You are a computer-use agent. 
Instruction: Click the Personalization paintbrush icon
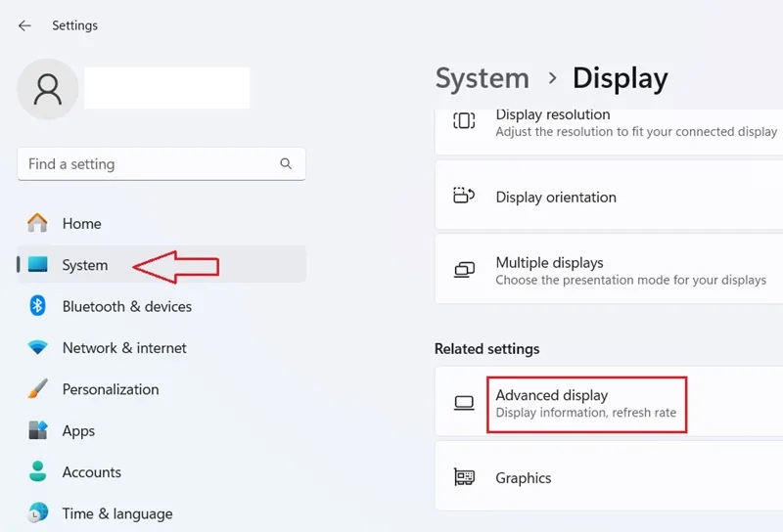point(37,389)
